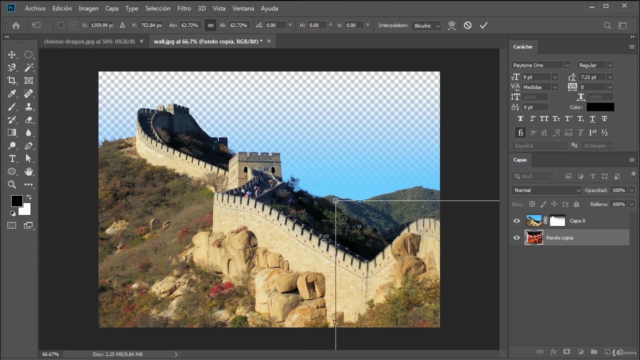Toggle Faux Bold text style

point(520,119)
